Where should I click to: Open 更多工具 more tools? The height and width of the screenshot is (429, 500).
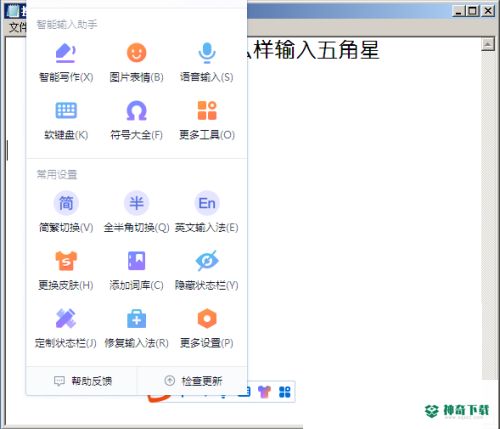point(207,120)
